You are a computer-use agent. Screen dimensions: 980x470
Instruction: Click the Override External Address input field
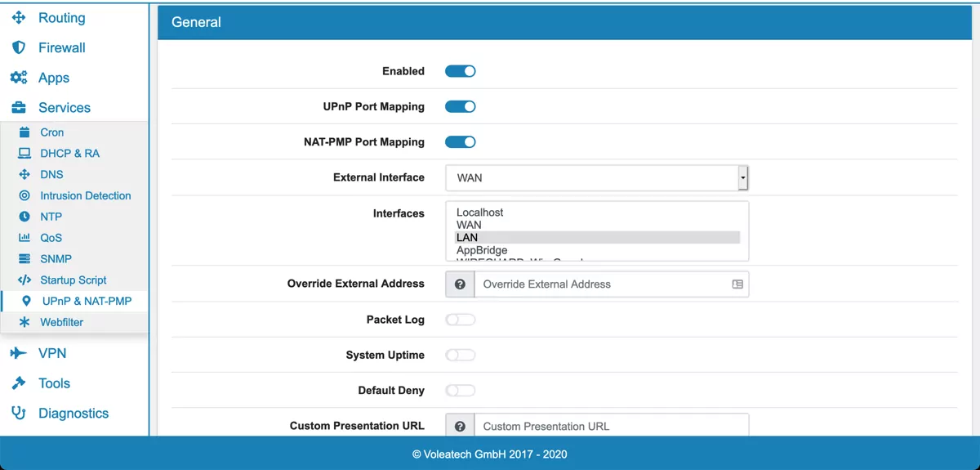(x=604, y=284)
